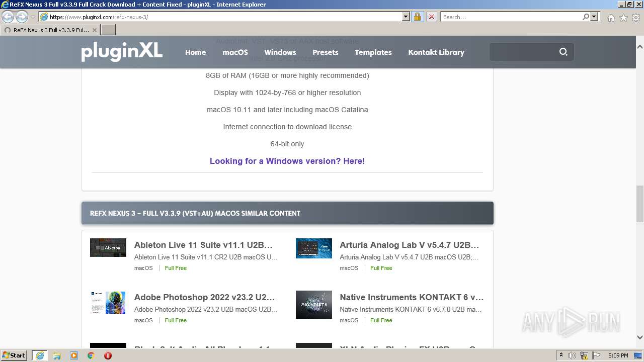Click the security lock icon in address bar
The height and width of the screenshot is (362, 644).
coord(417,17)
